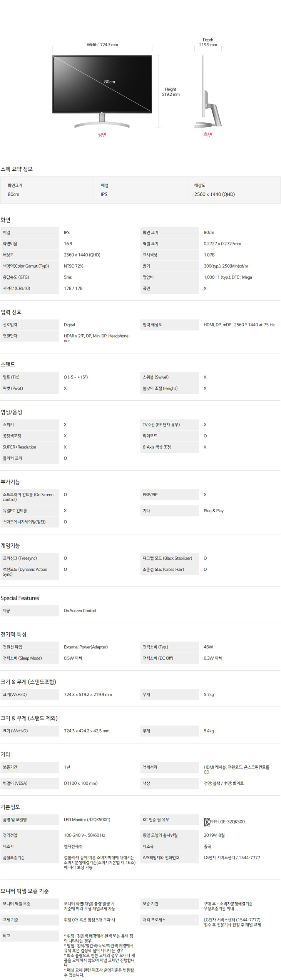Click the 입력 신호 section heading
Screen dimensions: 281x980
click(11, 312)
